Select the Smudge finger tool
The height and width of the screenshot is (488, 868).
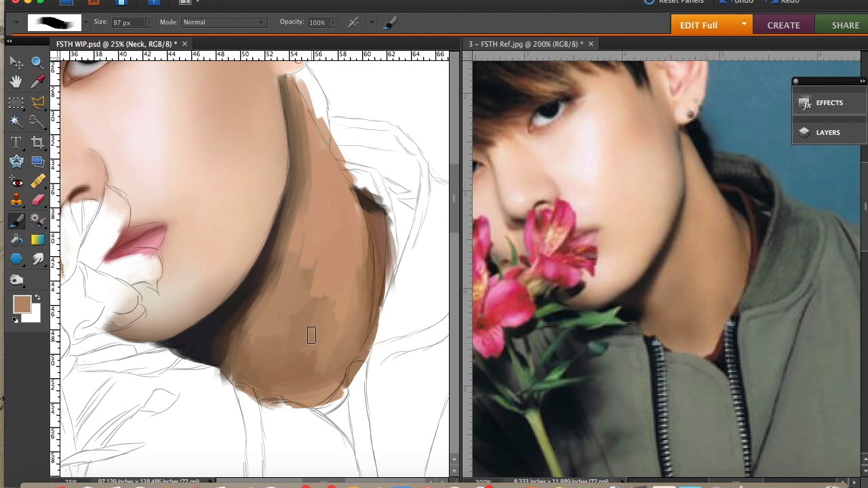(37, 259)
